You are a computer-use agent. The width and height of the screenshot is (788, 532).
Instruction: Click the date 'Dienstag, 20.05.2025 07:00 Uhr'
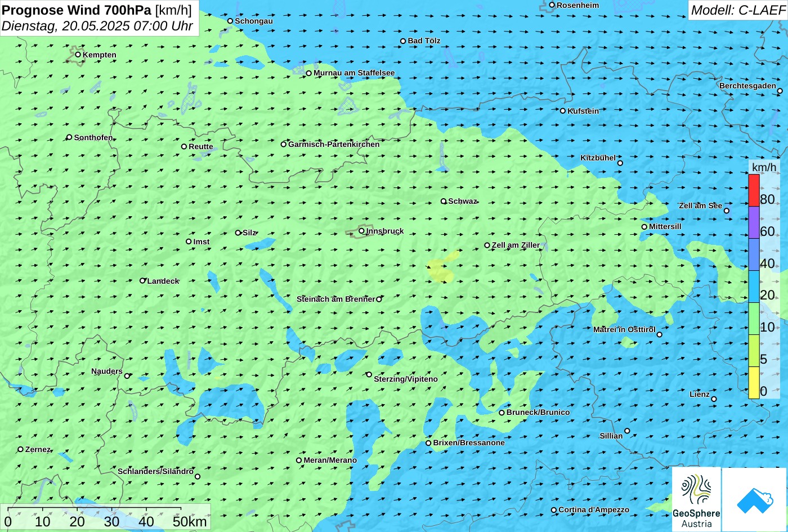tap(97, 26)
